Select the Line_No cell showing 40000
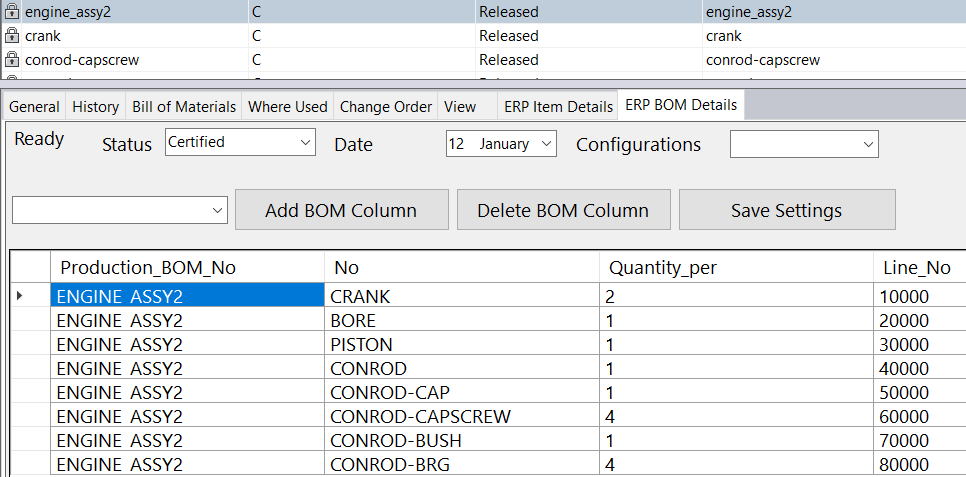 tap(905, 368)
